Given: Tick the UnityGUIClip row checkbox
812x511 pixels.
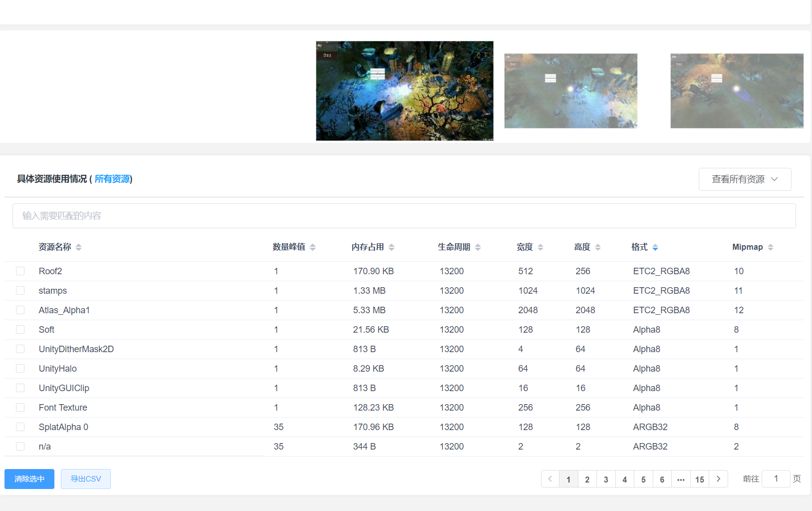Looking at the screenshot, I should (20, 388).
